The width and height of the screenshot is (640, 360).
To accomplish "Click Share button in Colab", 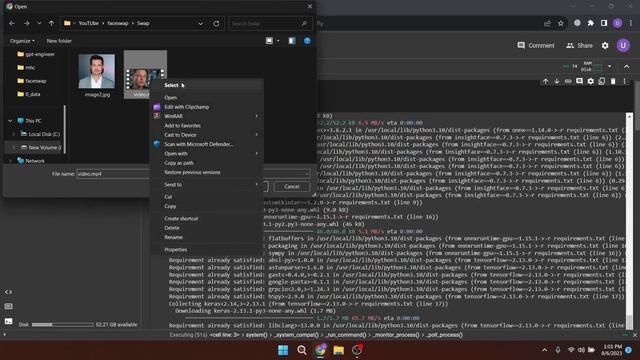I will click(x=579, y=46).
